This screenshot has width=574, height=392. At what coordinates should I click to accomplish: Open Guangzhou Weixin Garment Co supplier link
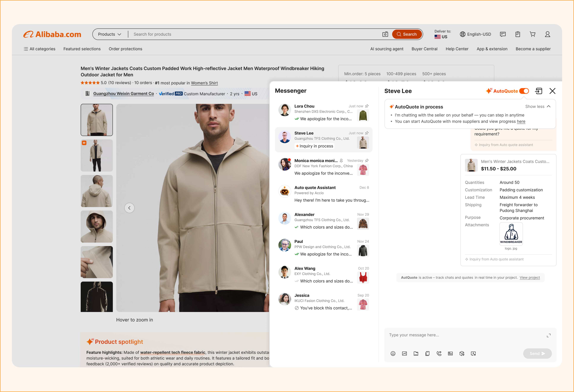point(123,94)
